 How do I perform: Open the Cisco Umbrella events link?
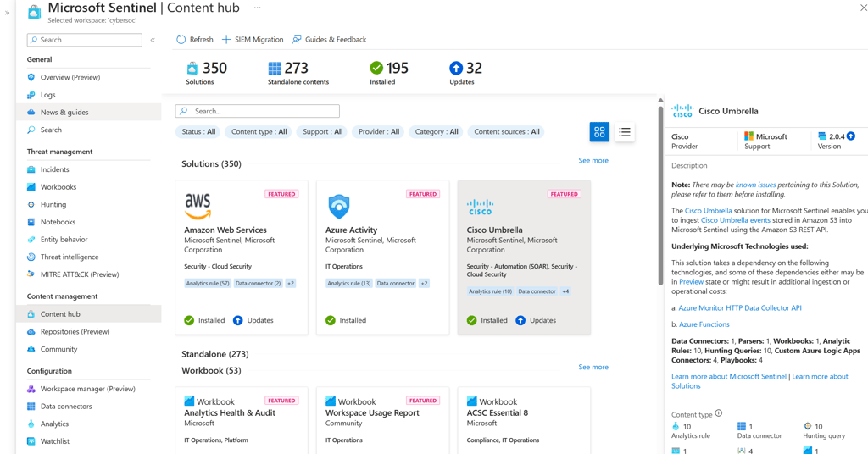pyautogui.click(x=735, y=220)
